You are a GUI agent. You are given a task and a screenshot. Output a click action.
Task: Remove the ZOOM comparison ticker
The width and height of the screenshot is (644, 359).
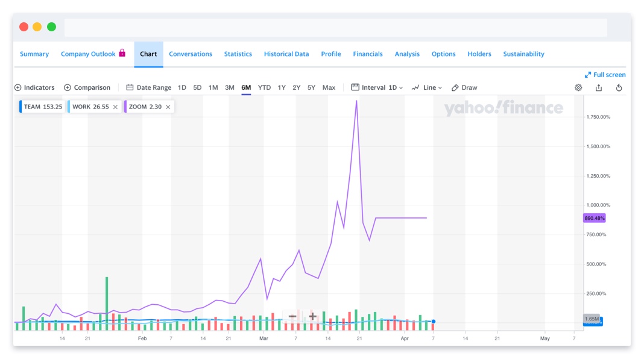pos(168,107)
